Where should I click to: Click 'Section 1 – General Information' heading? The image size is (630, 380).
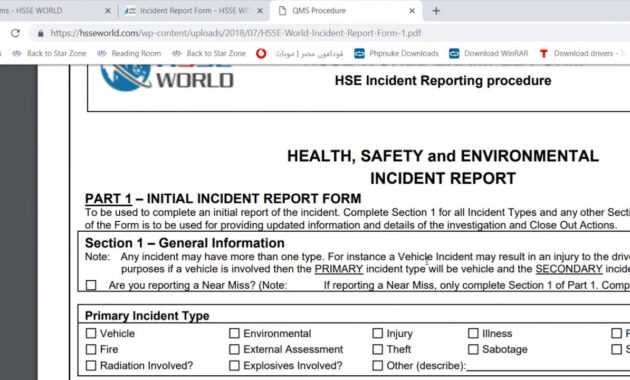point(185,243)
